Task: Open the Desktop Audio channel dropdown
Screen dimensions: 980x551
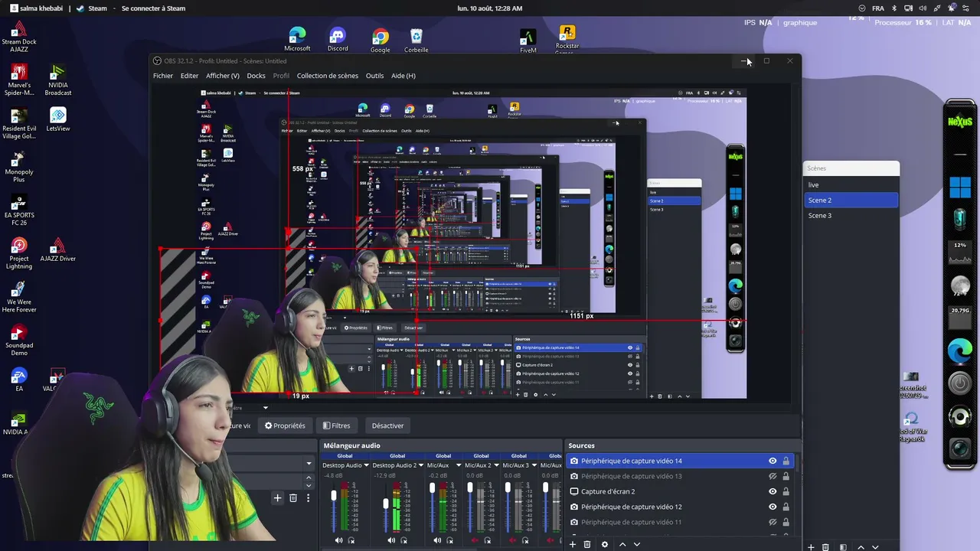Action: [366, 465]
